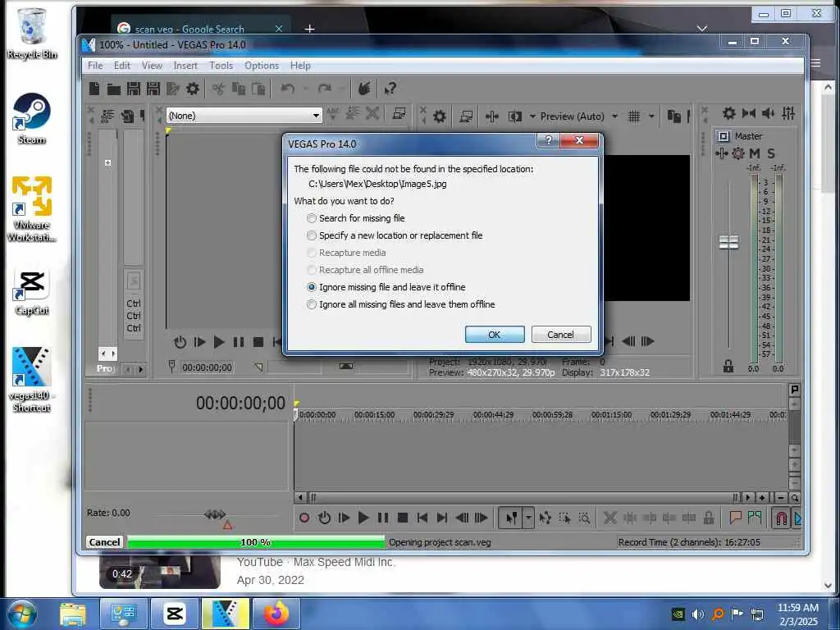
Task: Click OK in the missing file dialog
Action: [495, 335]
